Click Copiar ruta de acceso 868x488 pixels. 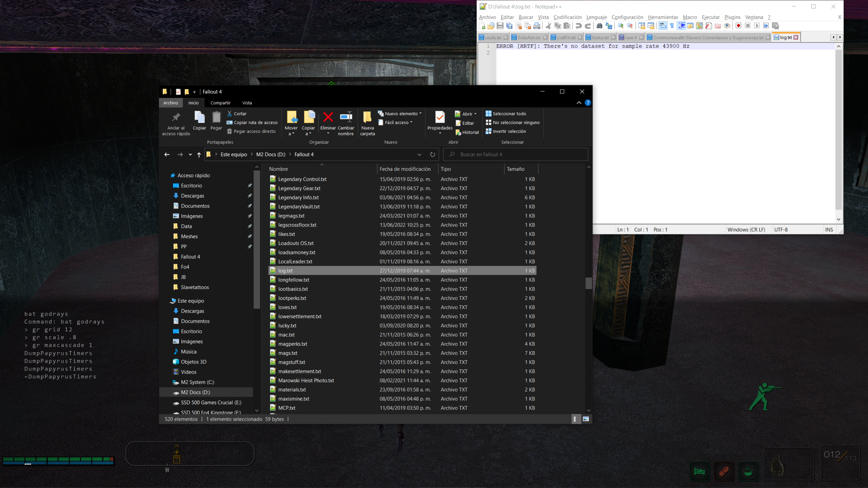[252, 122]
